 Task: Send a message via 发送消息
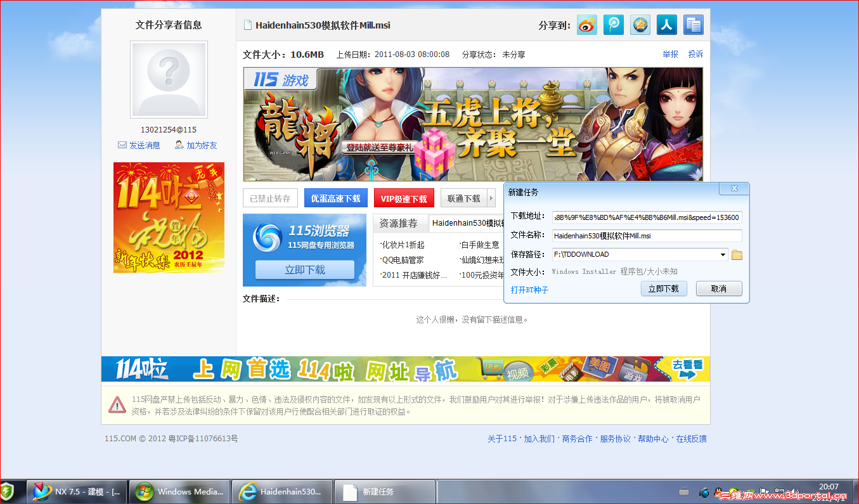coord(139,145)
